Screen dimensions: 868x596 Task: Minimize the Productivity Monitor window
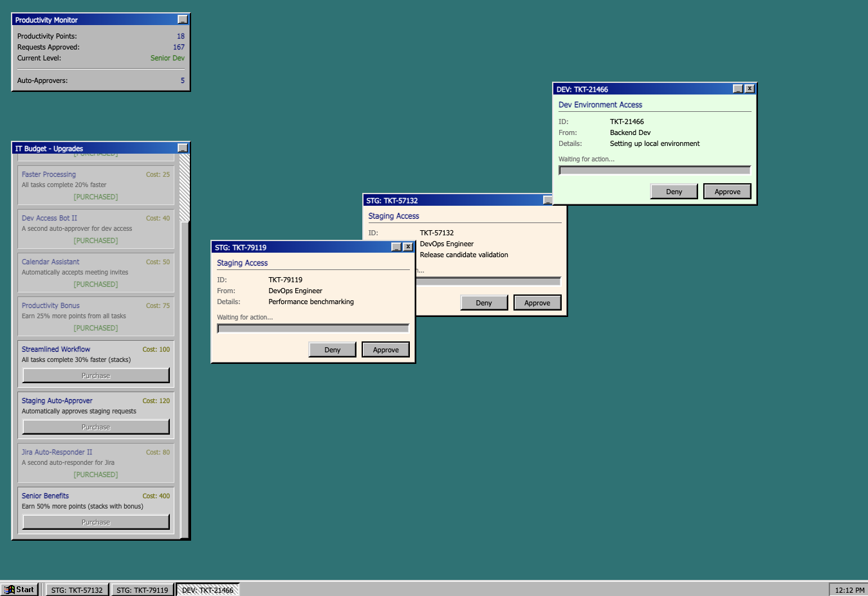tap(183, 20)
